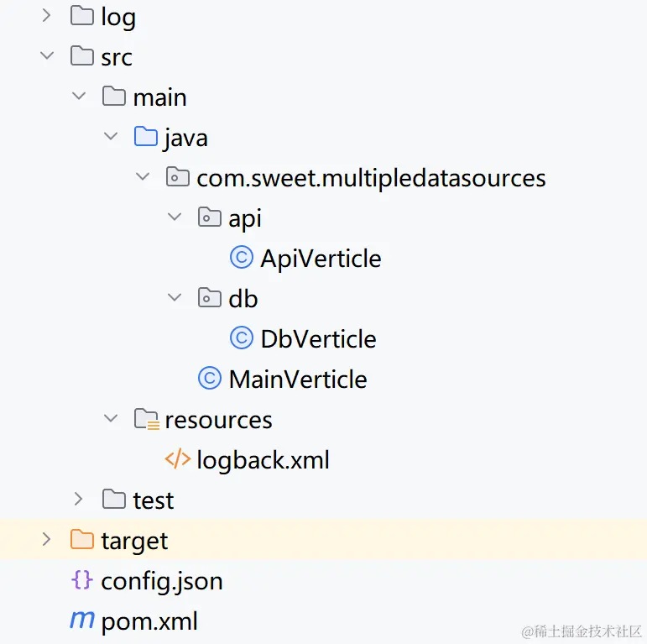Image resolution: width=647 pixels, height=644 pixels.
Task: Click the logback.xml file icon
Action: coord(177,459)
